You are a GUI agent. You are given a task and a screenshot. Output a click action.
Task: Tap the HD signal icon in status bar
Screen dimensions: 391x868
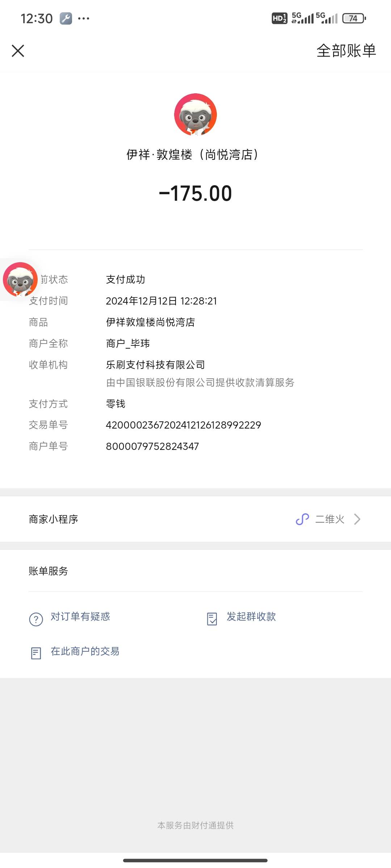pos(279,18)
